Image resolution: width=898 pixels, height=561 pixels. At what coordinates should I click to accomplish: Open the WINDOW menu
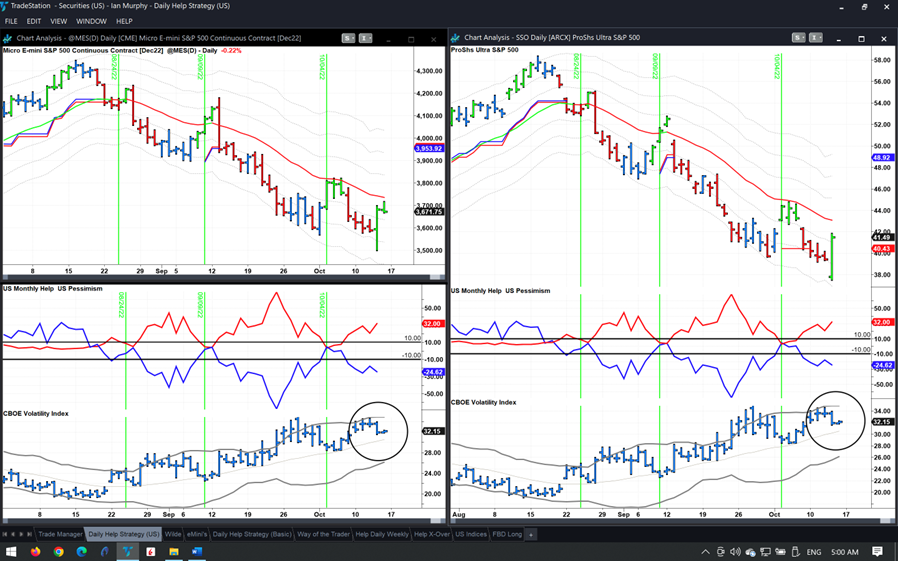[91, 21]
